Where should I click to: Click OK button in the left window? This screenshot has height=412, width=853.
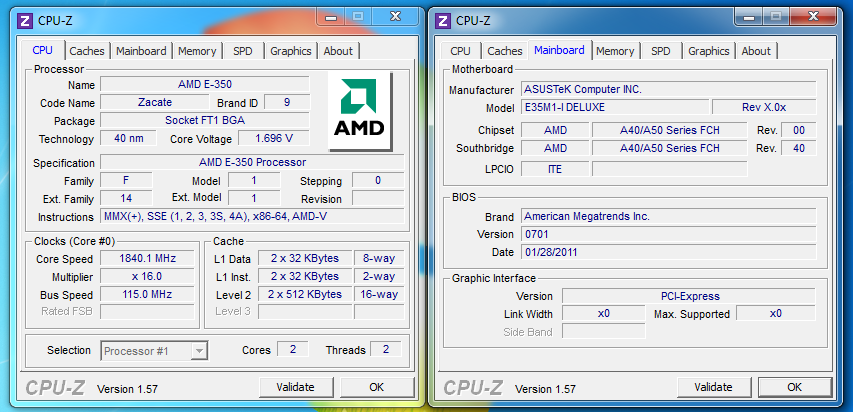376,388
